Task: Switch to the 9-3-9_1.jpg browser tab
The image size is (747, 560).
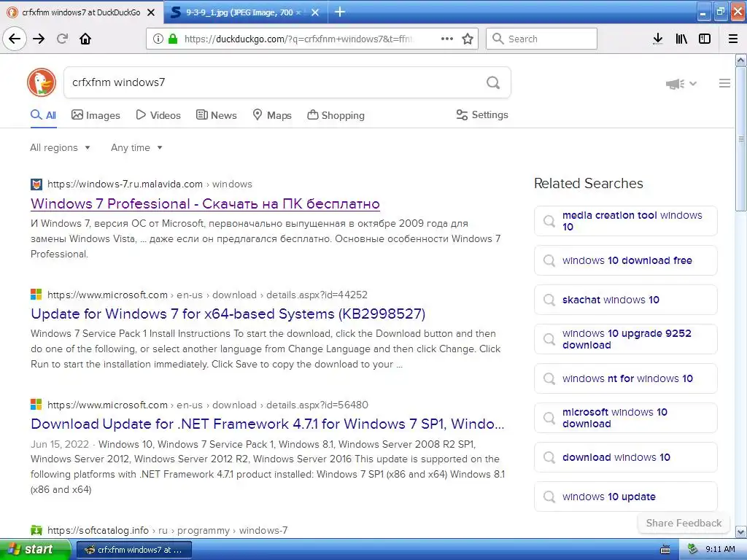Action: coord(245,12)
